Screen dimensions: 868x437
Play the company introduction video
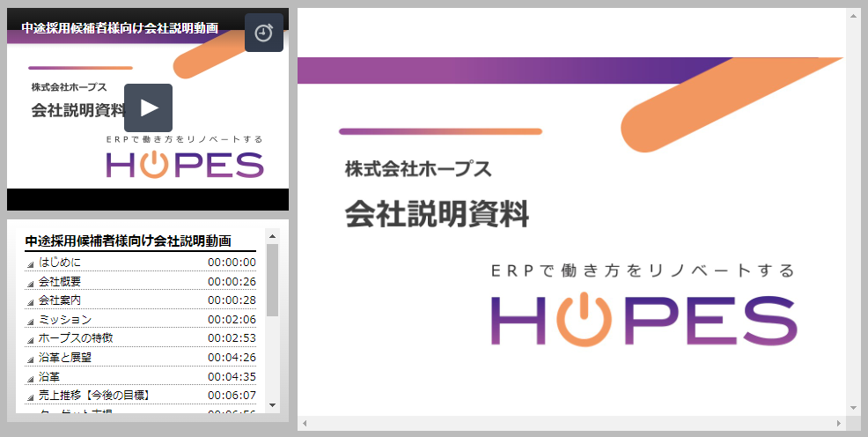point(149,108)
